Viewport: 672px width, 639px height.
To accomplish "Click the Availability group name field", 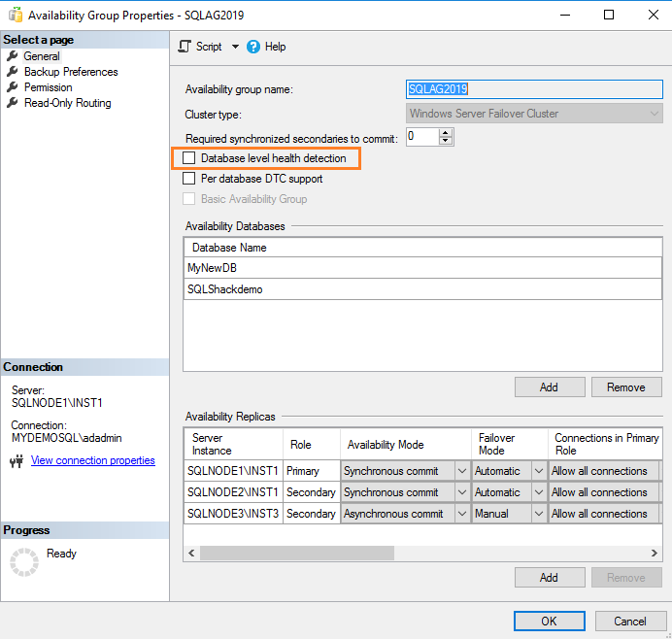I will 534,89.
